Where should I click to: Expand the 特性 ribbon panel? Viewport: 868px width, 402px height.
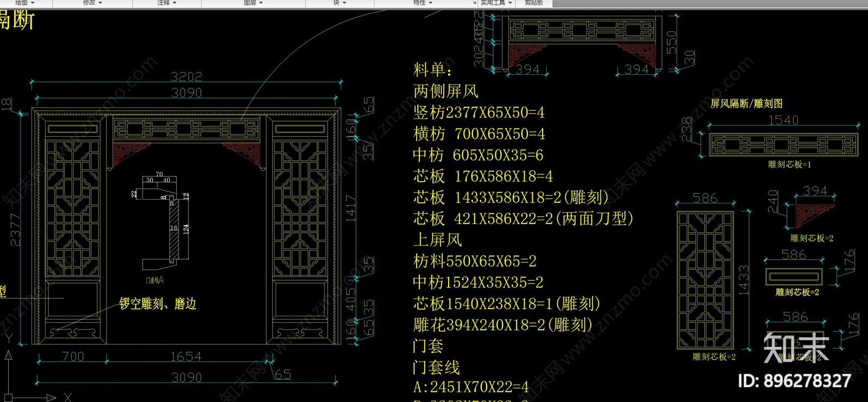coord(423,3)
